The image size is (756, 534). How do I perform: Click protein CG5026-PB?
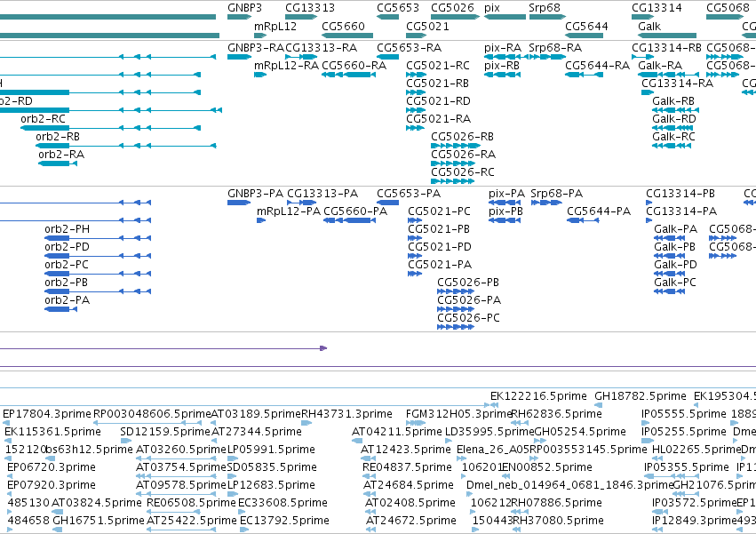pos(467,283)
